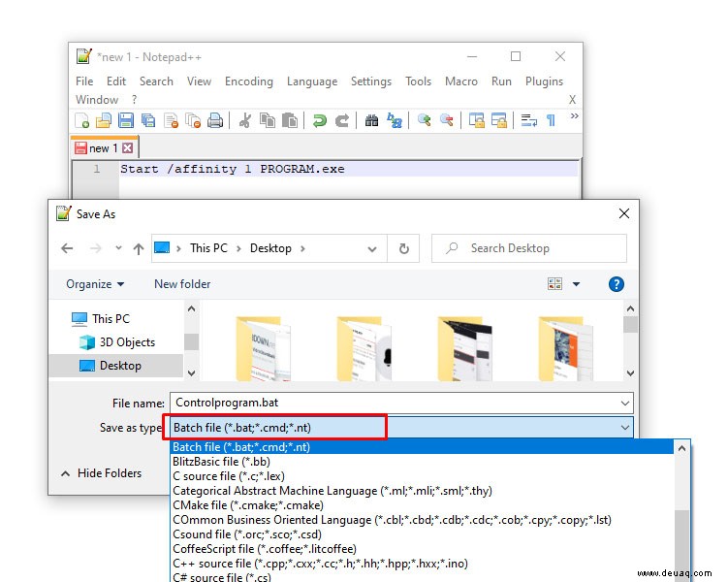Select CMake file type option
The image size is (728, 582).
[422, 505]
